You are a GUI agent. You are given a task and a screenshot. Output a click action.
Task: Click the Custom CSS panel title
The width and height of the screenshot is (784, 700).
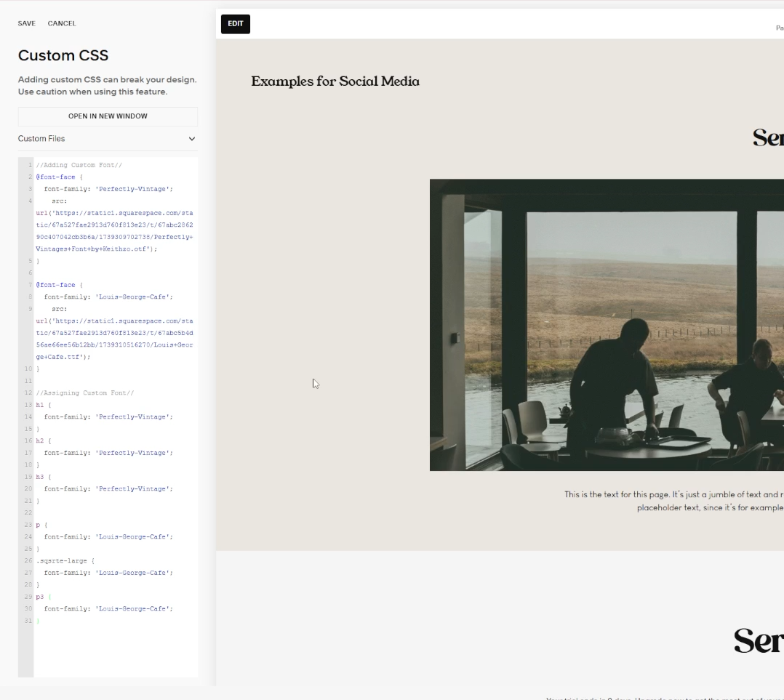click(x=63, y=55)
